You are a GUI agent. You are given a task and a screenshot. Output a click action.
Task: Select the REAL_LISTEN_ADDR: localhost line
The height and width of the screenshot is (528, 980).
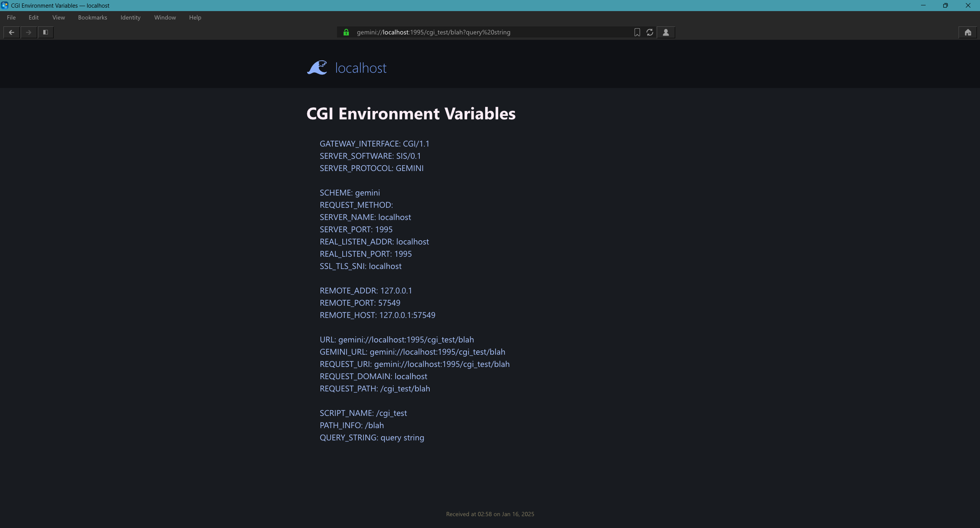pyautogui.click(x=374, y=242)
